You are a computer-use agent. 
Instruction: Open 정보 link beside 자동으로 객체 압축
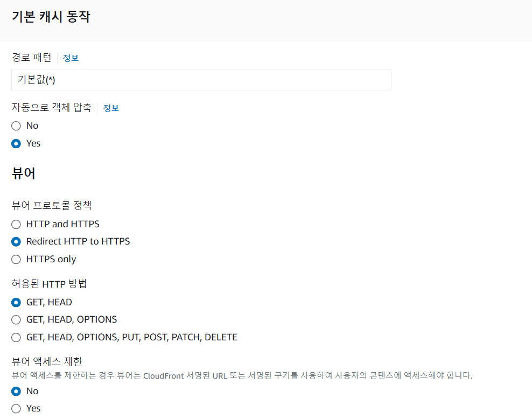[111, 108]
